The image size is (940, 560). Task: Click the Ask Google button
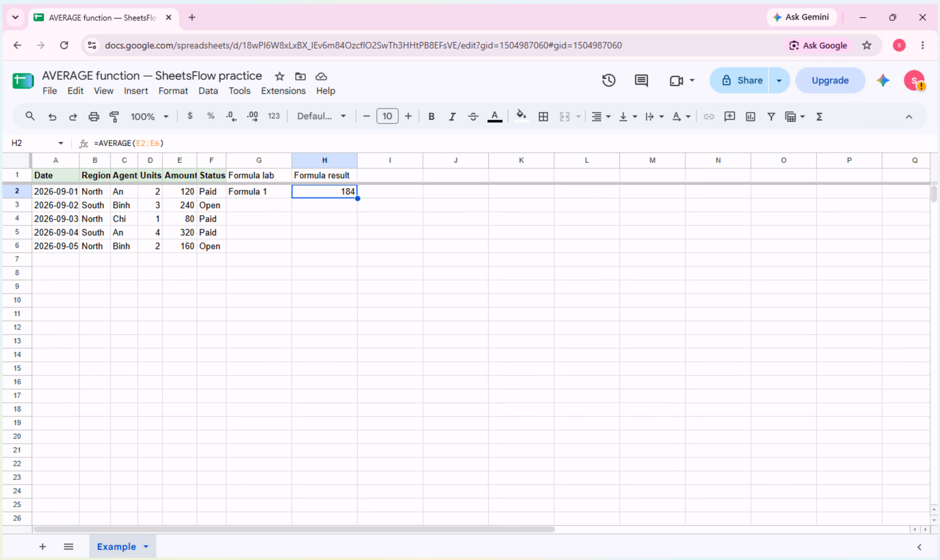(818, 45)
